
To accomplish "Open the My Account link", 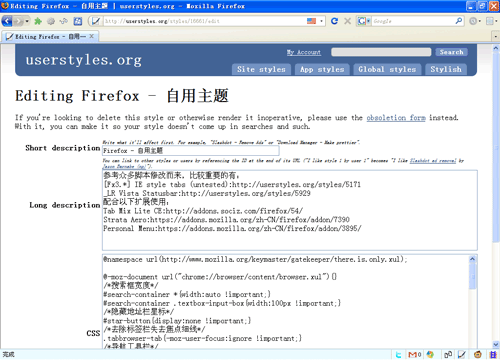I will [x=304, y=52].
